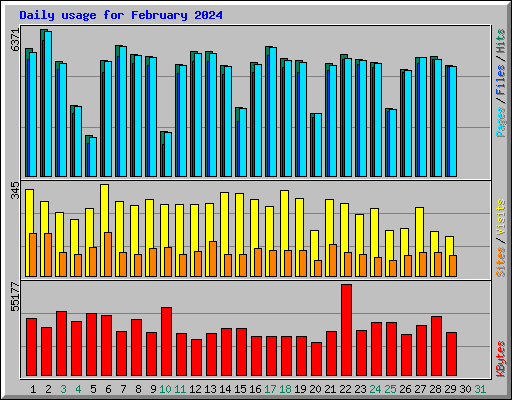Screen dimensions: 512x400
Task: Click day label '30' on the axis
Action: [465, 389]
